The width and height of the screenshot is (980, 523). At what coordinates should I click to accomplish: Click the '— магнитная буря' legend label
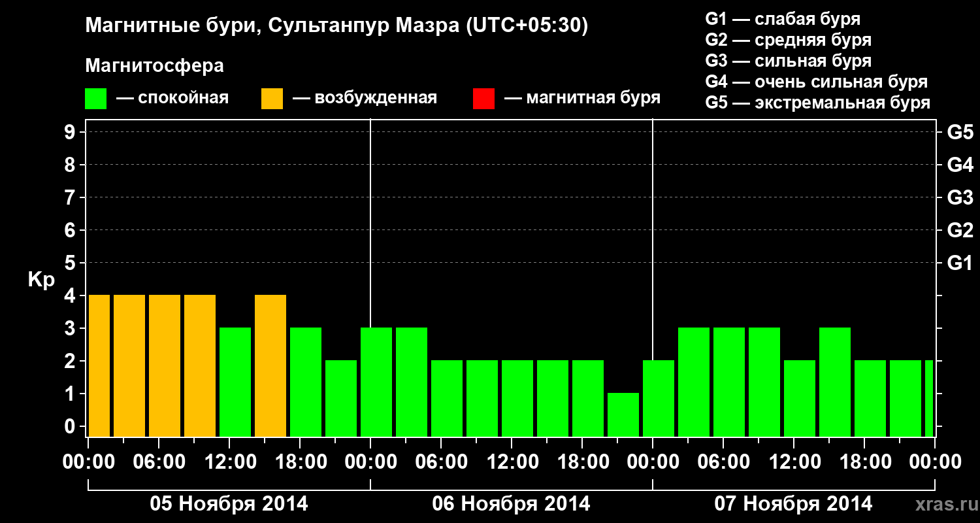(583, 99)
